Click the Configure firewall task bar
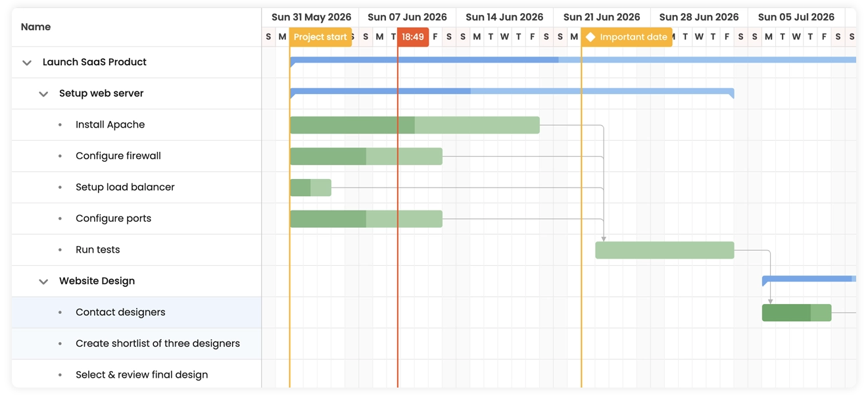The height and width of the screenshot is (404, 868). point(366,156)
